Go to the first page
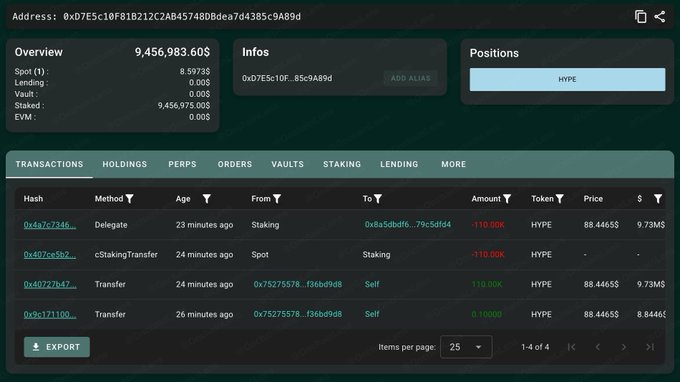This screenshot has width=680, height=382. [572, 347]
